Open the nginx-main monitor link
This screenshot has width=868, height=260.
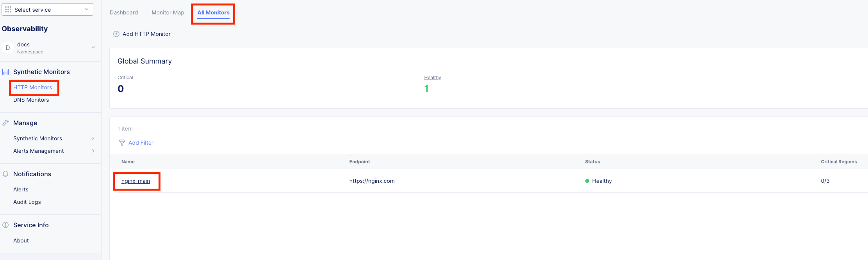point(135,181)
